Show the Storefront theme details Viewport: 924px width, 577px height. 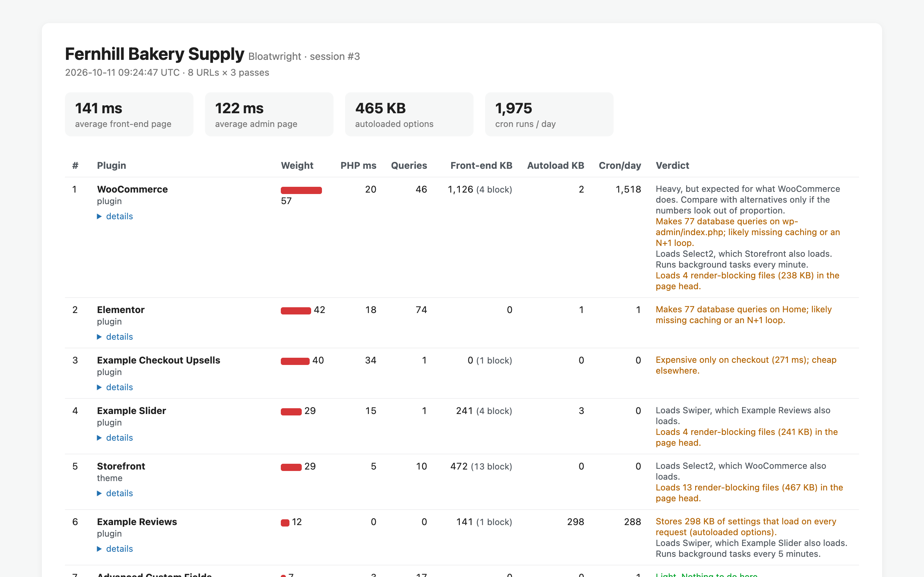(115, 493)
